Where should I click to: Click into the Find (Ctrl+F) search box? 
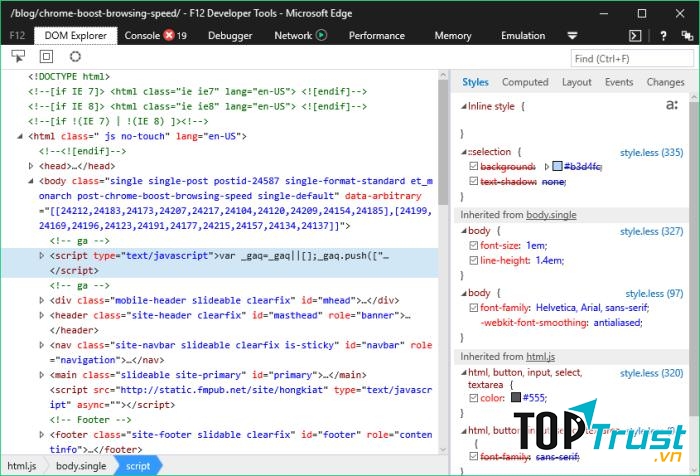click(x=630, y=59)
